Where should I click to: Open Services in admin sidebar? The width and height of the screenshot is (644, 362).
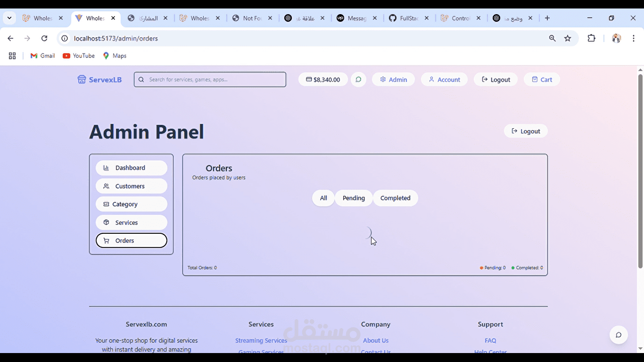pyautogui.click(x=131, y=222)
